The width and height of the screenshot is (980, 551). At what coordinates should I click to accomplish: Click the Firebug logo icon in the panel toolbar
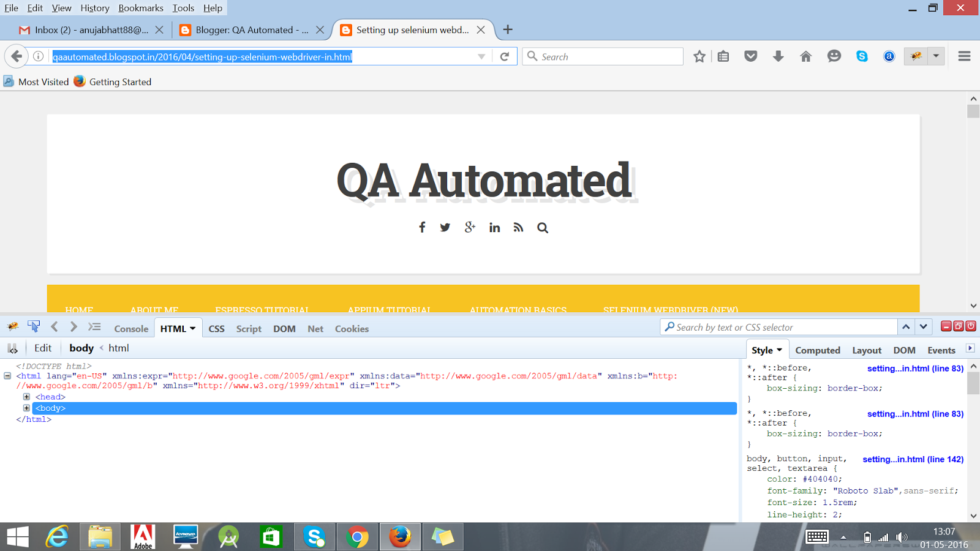click(x=12, y=327)
